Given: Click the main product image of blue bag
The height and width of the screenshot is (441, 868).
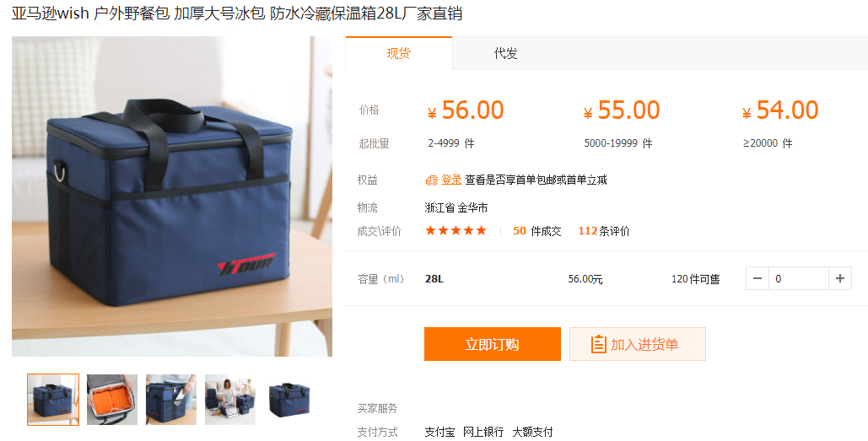Looking at the screenshot, I should tap(172, 196).
